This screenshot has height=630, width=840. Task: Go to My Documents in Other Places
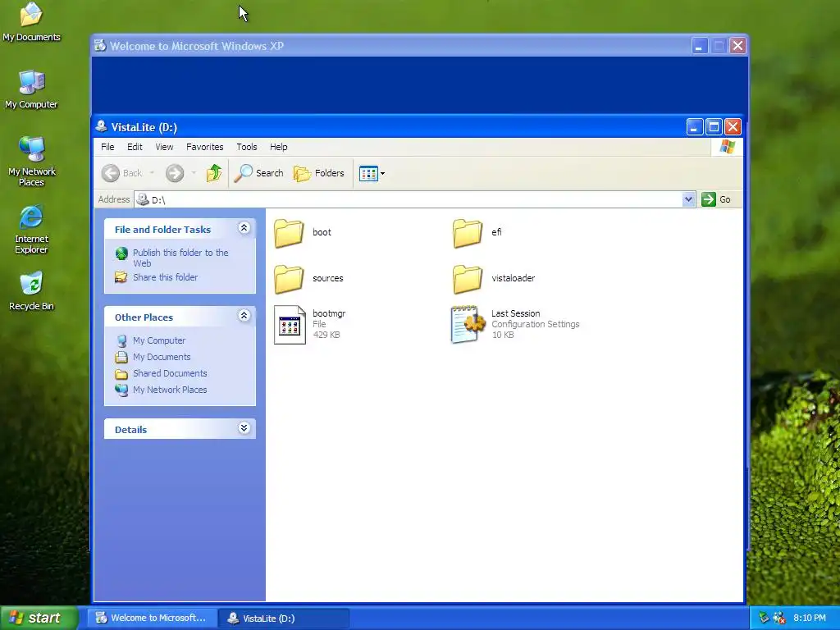click(162, 358)
